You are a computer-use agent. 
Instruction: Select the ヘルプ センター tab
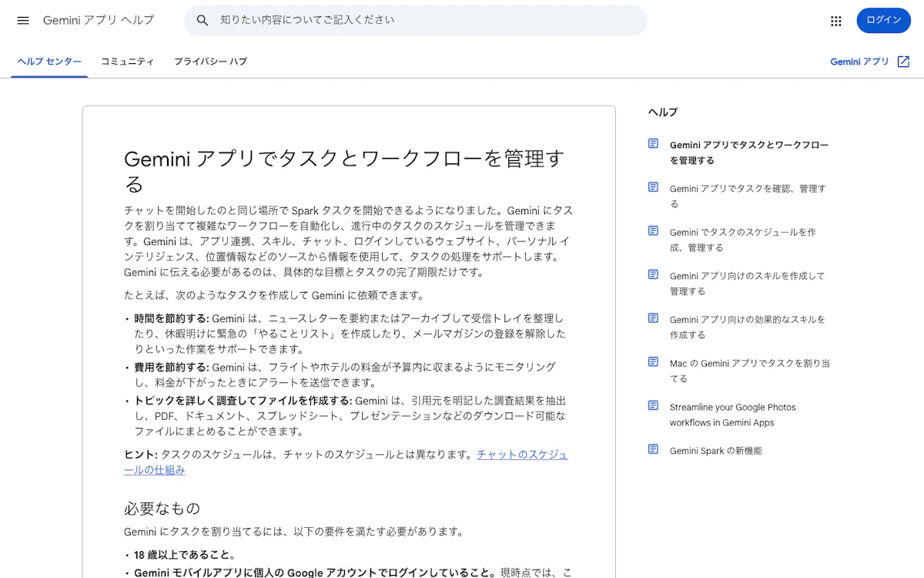[49, 62]
